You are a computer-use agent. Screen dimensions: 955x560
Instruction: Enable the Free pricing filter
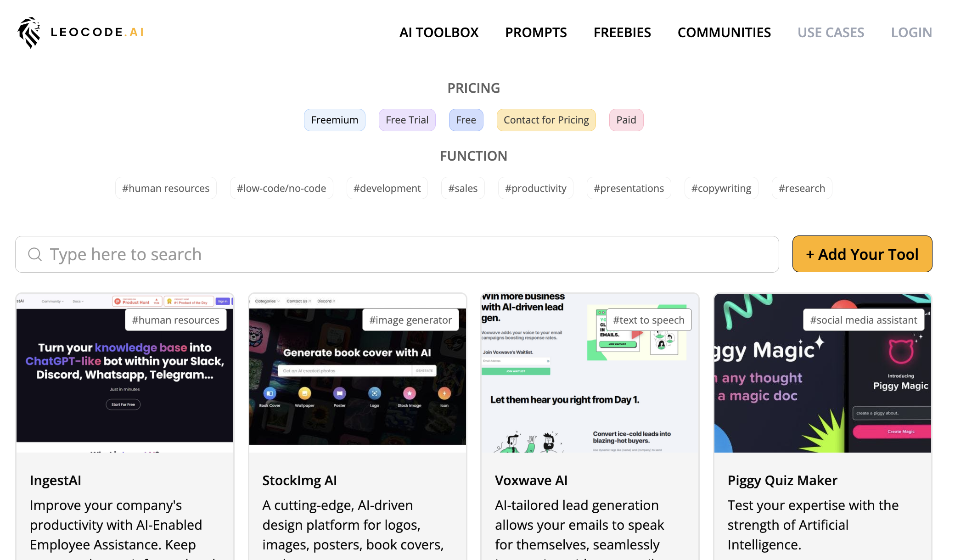(x=466, y=120)
